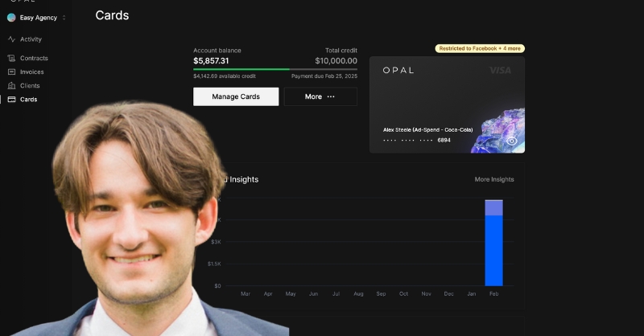Click the VISA logo on card
Screen dimensions: 644x336
click(x=500, y=71)
